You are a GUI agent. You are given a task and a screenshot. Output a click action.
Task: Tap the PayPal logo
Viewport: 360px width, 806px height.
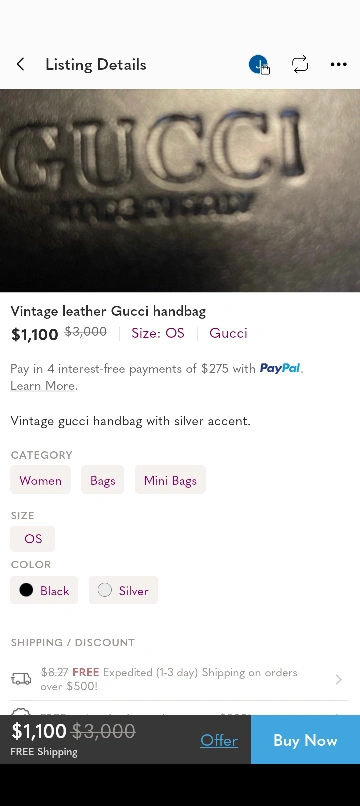280,368
